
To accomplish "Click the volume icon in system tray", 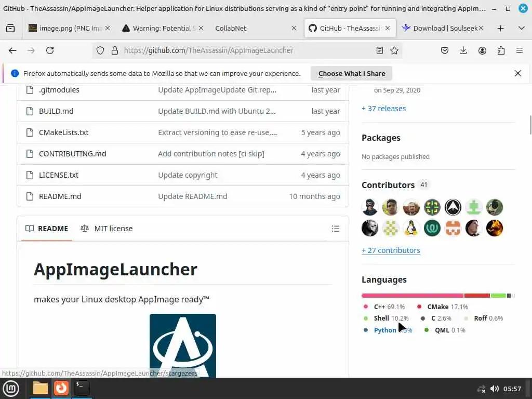I will (x=495, y=389).
